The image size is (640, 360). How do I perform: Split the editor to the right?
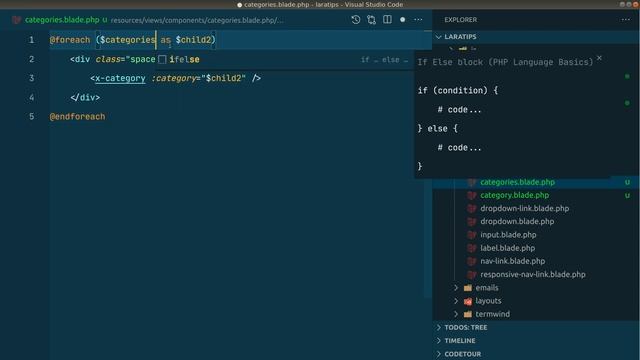(x=387, y=20)
